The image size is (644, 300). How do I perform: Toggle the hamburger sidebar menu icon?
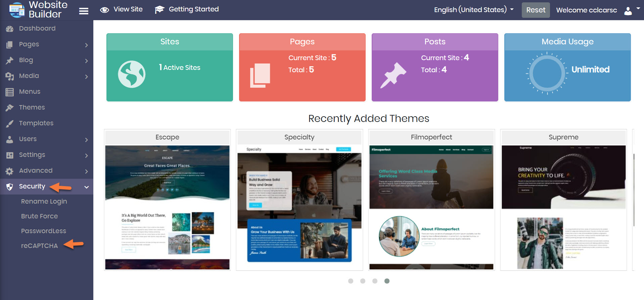pyautogui.click(x=84, y=11)
